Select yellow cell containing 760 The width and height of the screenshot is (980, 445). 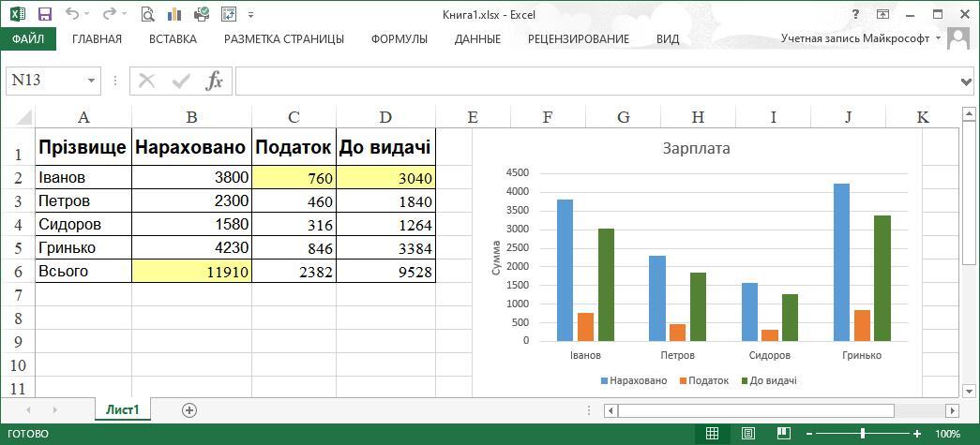(294, 178)
